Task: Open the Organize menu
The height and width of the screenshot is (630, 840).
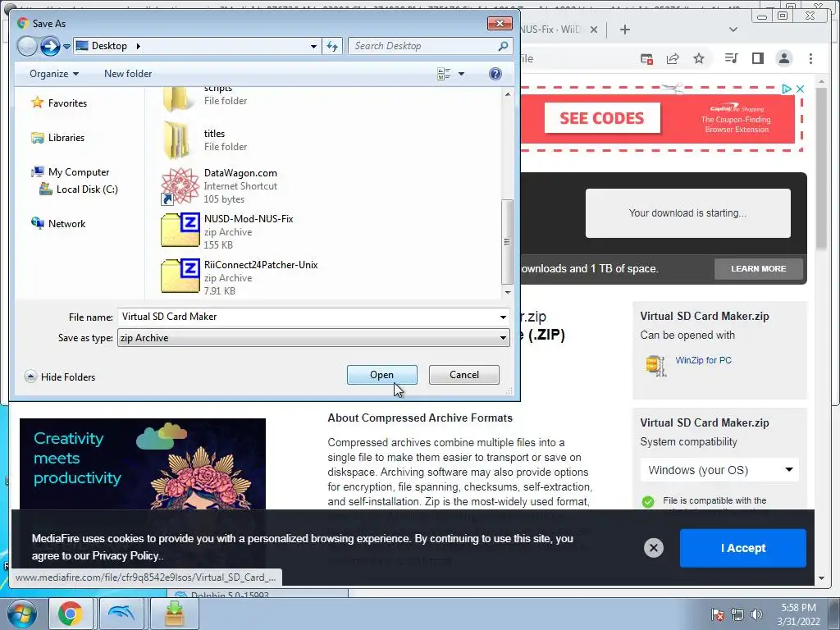Action: tap(54, 74)
